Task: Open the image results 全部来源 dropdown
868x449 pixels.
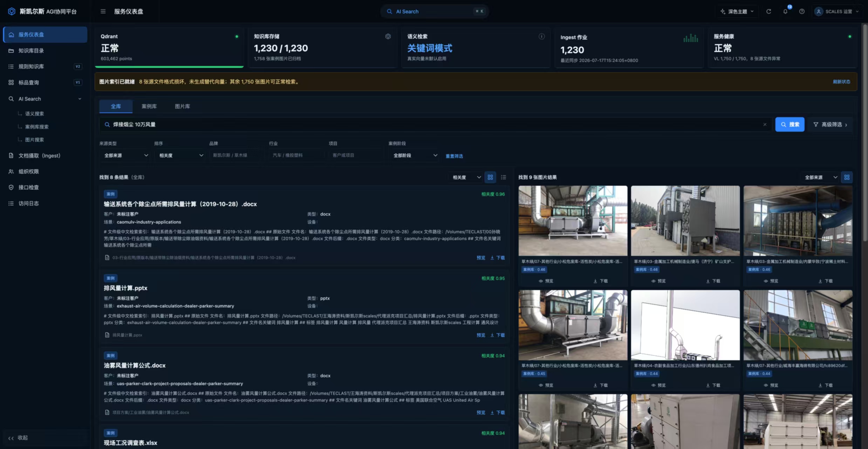Action: pyautogui.click(x=820, y=177)
